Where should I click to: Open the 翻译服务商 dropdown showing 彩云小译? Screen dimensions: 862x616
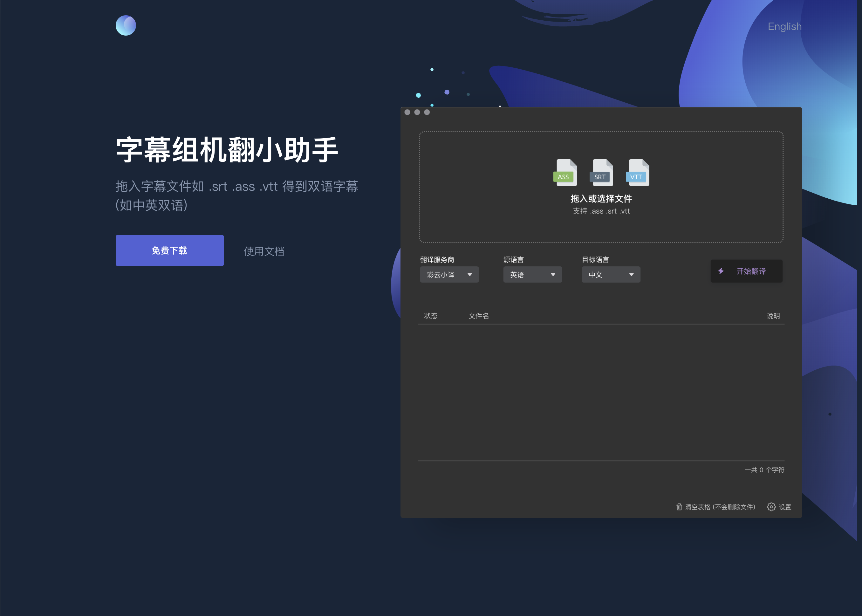point(449,275)
